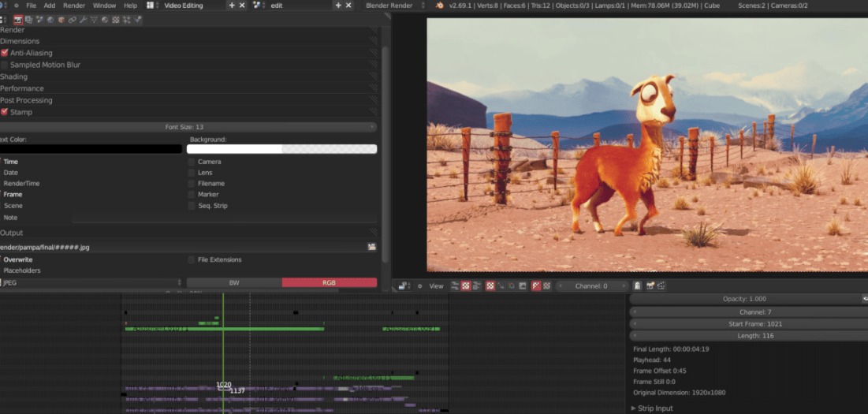Viewport: 868px width, 414px height.
Task: Expand the Post Processing panel
Action: tap(188, 100)
